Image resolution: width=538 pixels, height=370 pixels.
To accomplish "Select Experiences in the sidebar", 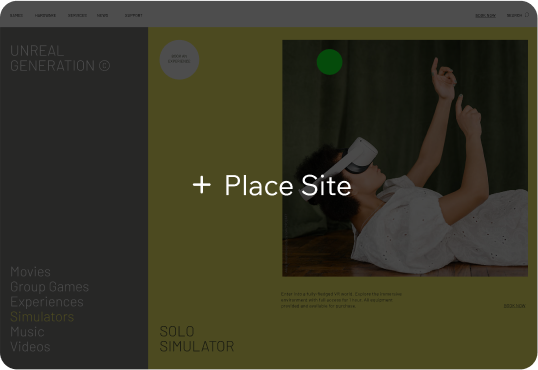I will tap(47, 302).
